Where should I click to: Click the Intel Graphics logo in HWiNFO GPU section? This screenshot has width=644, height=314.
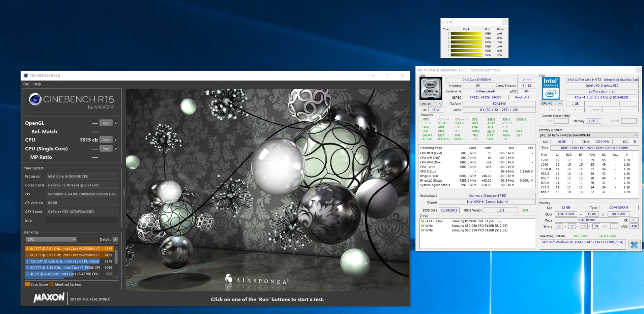[x=551, y=88]
